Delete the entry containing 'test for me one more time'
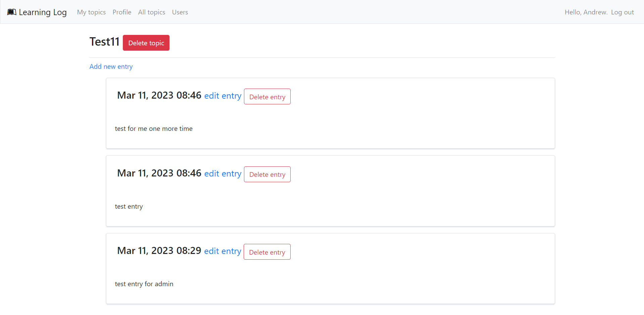Screen dimensions: 644x315 pos(267,96)
